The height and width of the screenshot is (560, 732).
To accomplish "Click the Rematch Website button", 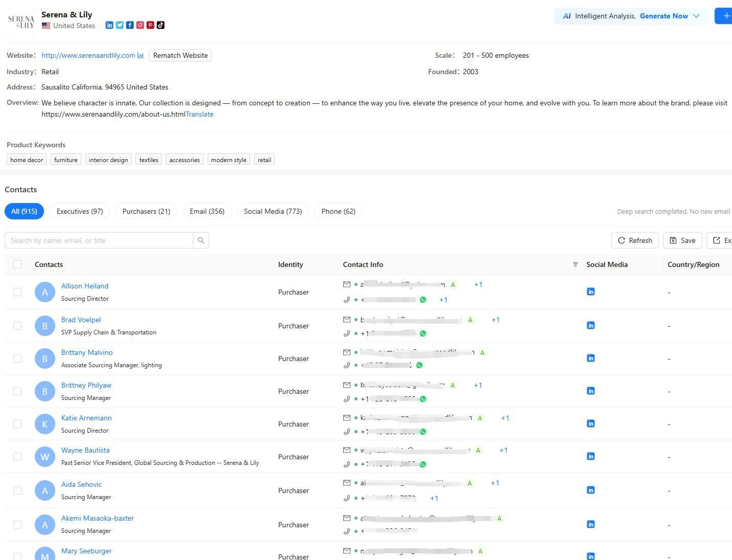I will click(x=181, y=55).
